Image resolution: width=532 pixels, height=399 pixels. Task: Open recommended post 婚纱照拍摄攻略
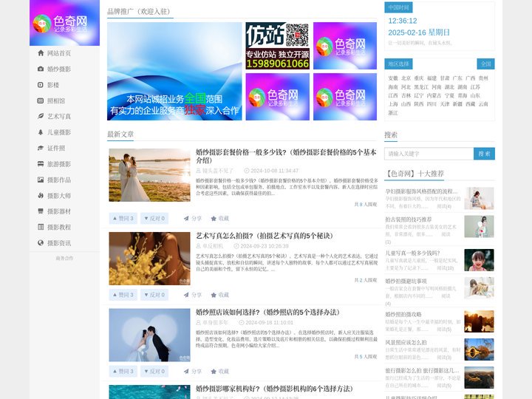click(403, 315)
